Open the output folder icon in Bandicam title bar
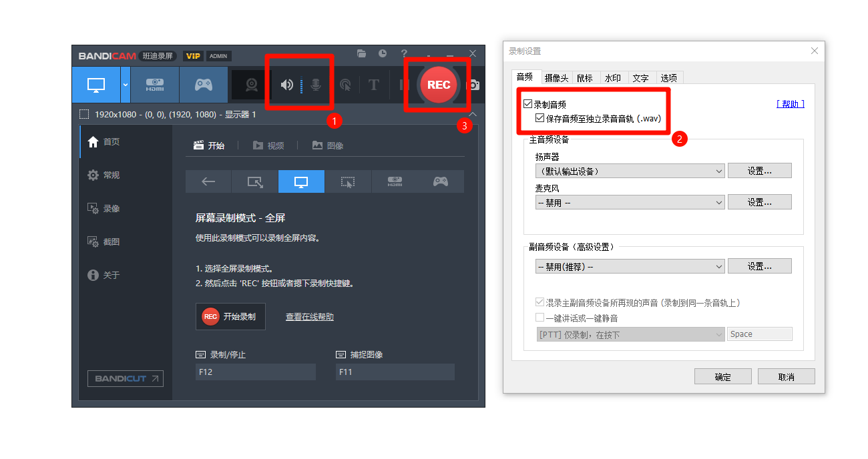Image resolution: width=868 pixels, height=459 pixels. [x=361, y=53]
